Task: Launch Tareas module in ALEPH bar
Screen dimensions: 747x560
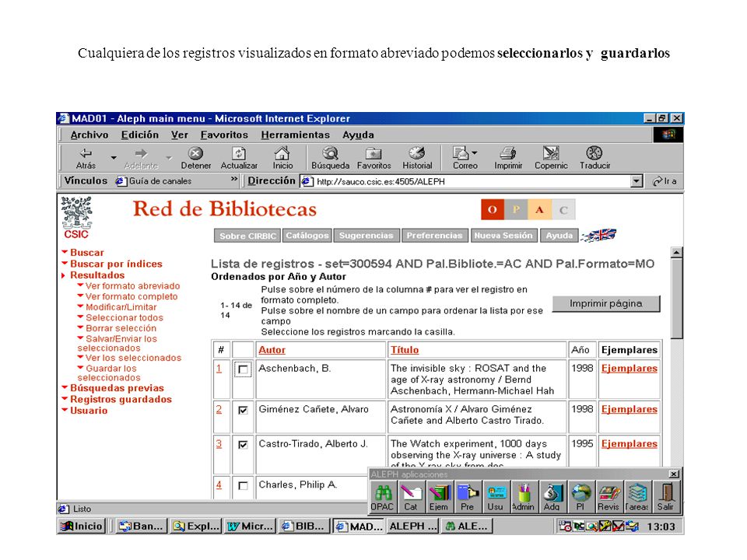Action: click(x=637, y=497)
